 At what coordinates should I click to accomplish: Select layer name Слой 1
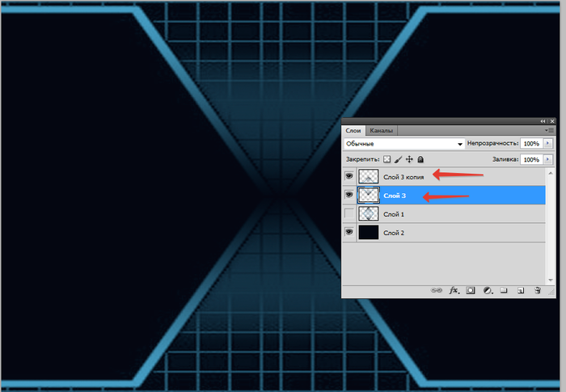(x=394, y=214)
